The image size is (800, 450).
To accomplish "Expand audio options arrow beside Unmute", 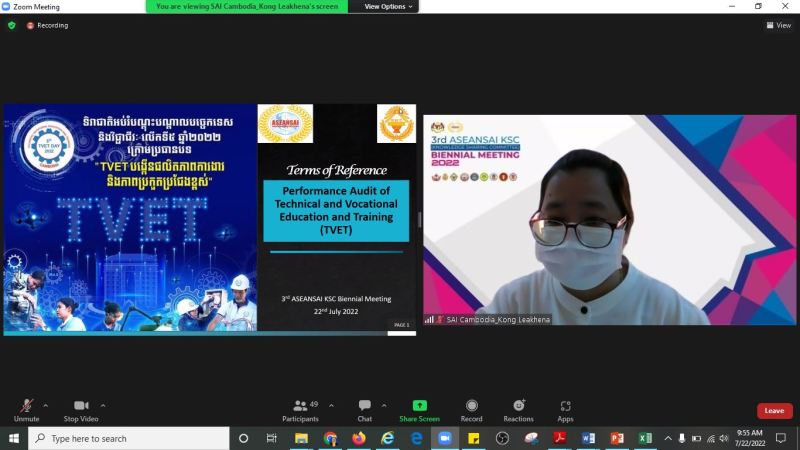I will (x=45, y=405).
